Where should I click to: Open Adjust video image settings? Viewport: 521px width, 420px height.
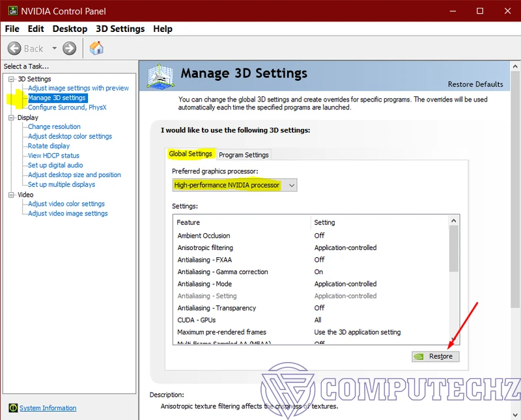click(68, 214)
